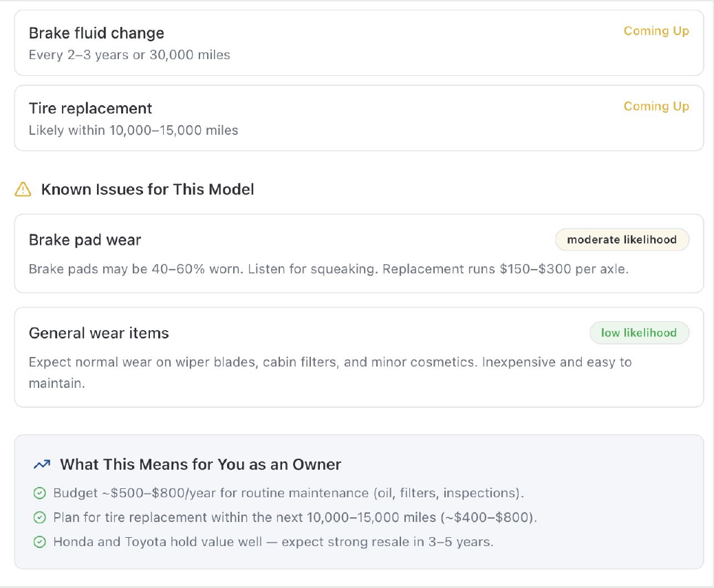Click 'Likely within 10,000–15,000 miles' text
Viewport: 714px width, 588px height.
133,130
